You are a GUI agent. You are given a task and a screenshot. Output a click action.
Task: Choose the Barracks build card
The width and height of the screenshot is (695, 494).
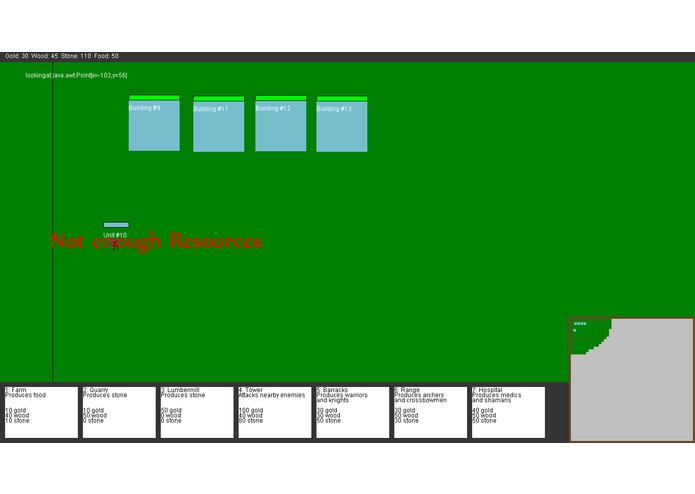coord(353,412)
